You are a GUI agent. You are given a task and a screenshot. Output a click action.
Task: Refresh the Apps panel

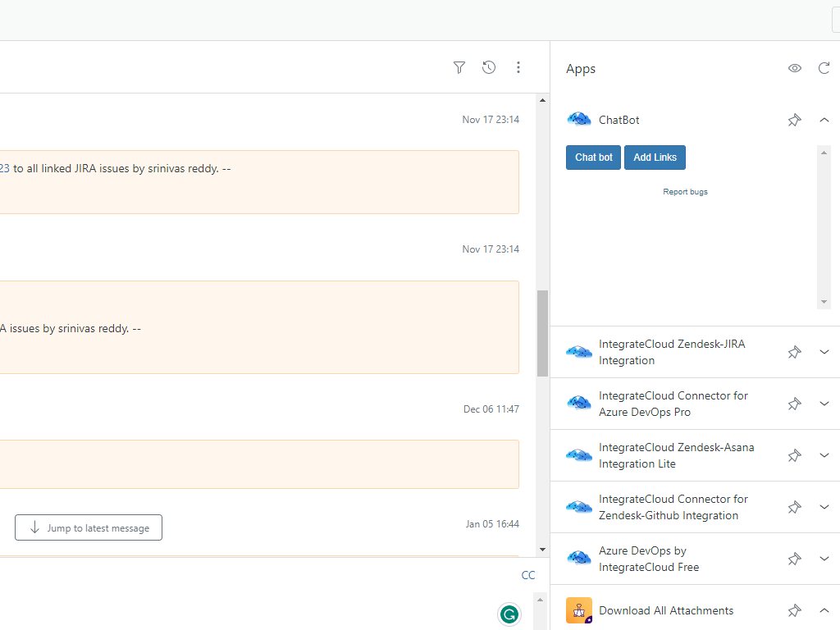tap(824, 68)
